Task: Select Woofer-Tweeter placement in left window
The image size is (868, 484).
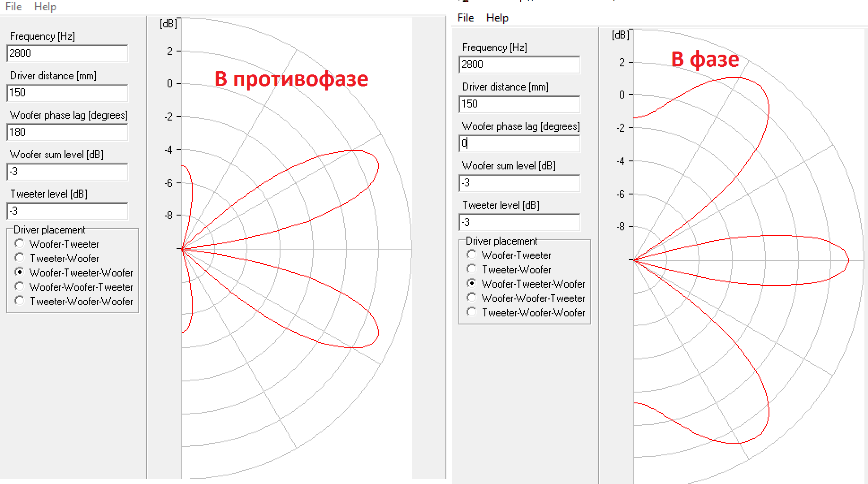Action: click(x=19, y=243)
